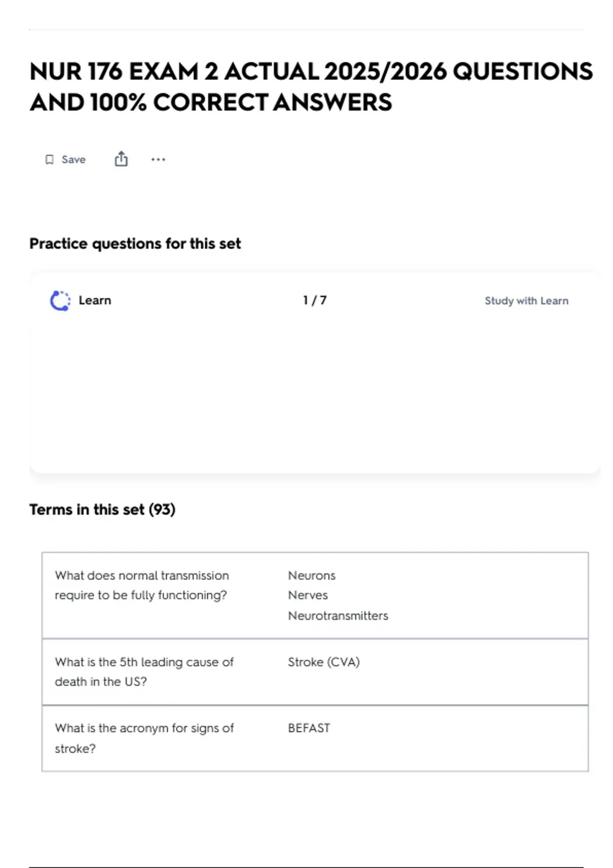Click the BEFAST answer
Image resolution: width=613 pixels, height=868 pixels.
tap(309, 728)
